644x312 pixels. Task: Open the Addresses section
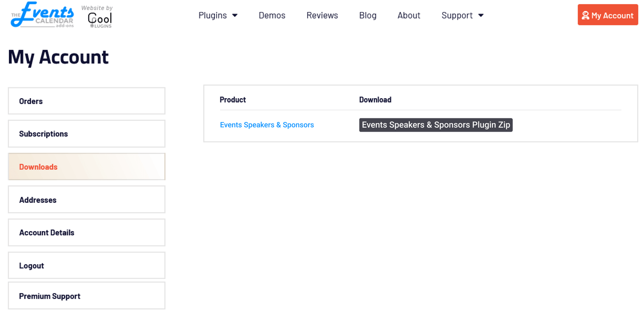click(87, 200)
